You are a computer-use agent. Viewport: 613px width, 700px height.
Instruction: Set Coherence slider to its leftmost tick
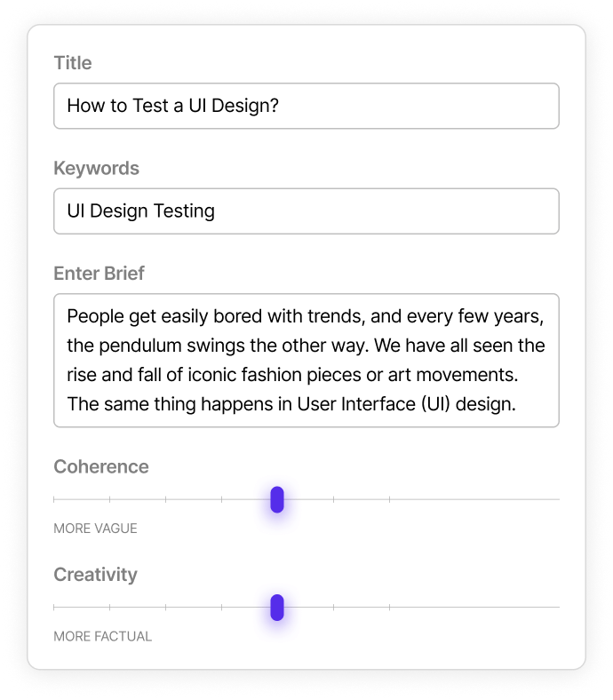tap(54, 500)
